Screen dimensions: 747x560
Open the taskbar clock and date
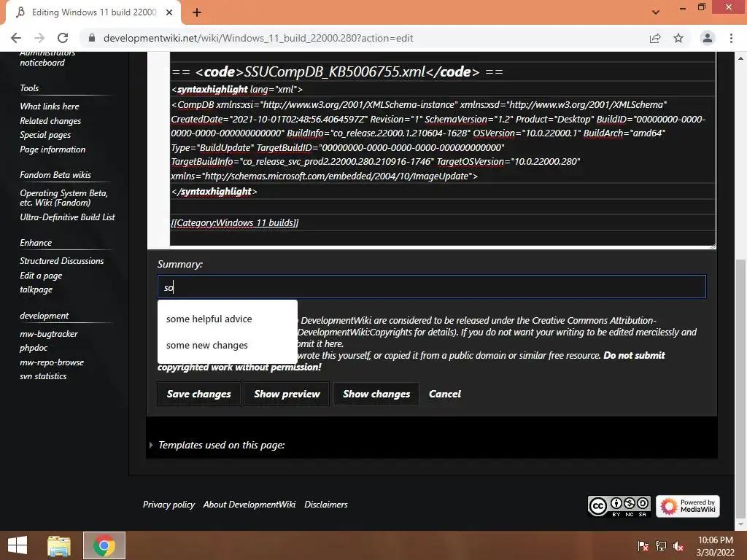pyautogui.click(x=715, y=546)
